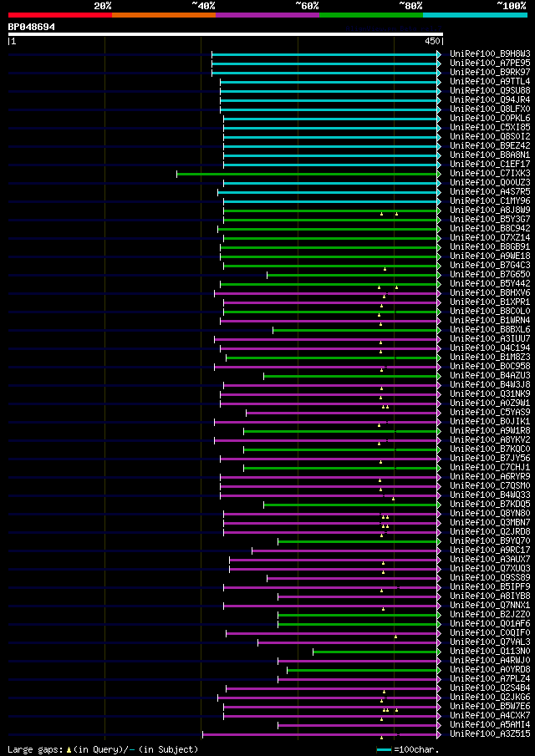Select the UniRef100_B7KQC0 label
535x756 pixels.
click(490, 449)
